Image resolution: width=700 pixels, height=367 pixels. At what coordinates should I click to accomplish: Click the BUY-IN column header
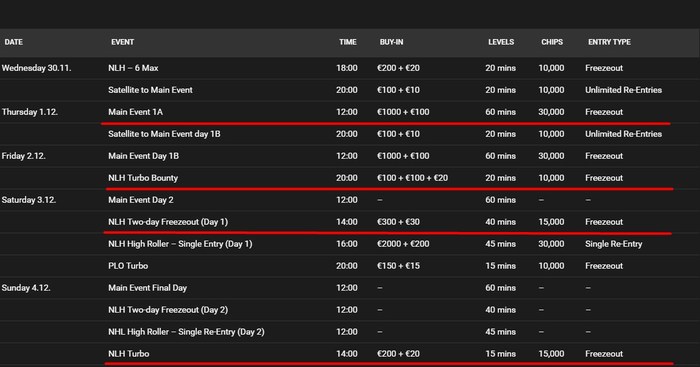[392, 42]
